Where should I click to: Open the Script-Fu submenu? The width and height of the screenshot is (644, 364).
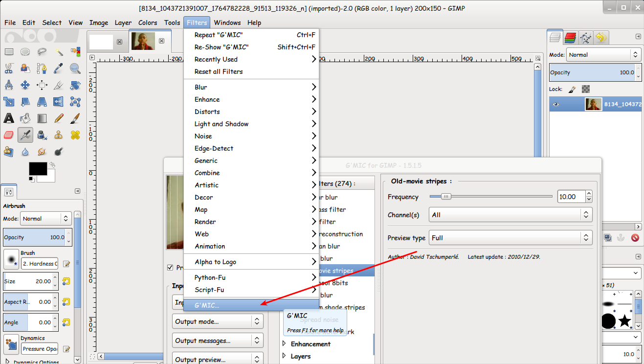coord(251,290)
